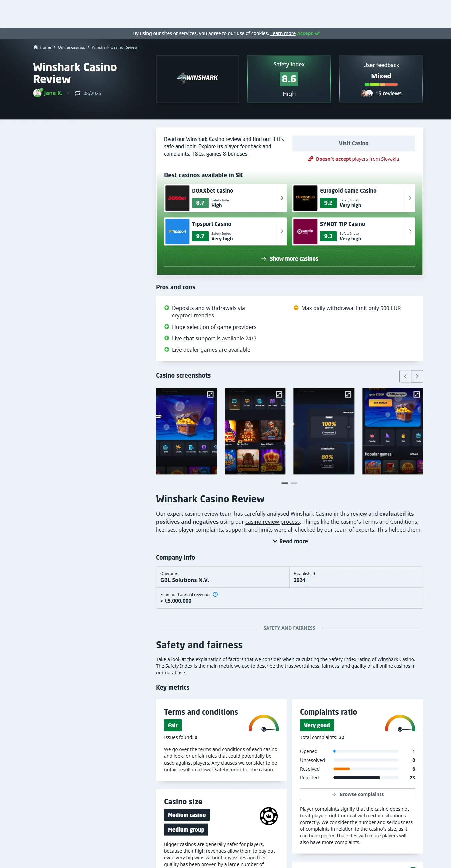Enlarge the first screenshot via expand icon
Viewport: 451px width, 868px height.
(210, 394)
